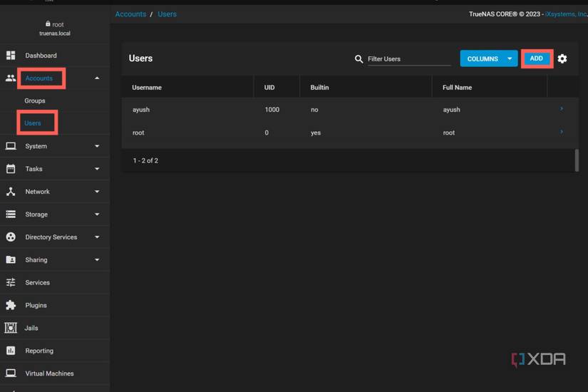
Task: Focus the Filter Users input field
Action: point(409,59)
